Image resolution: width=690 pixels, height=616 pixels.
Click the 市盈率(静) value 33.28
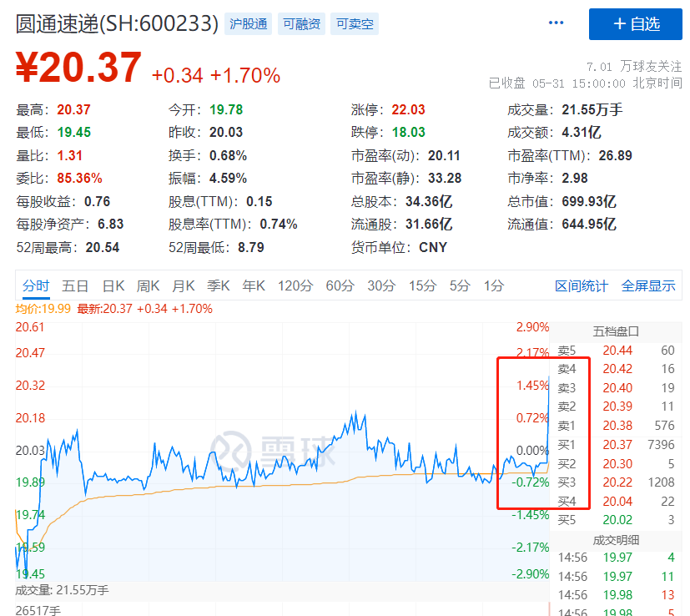pyautogui.click(x=445, y=179)
